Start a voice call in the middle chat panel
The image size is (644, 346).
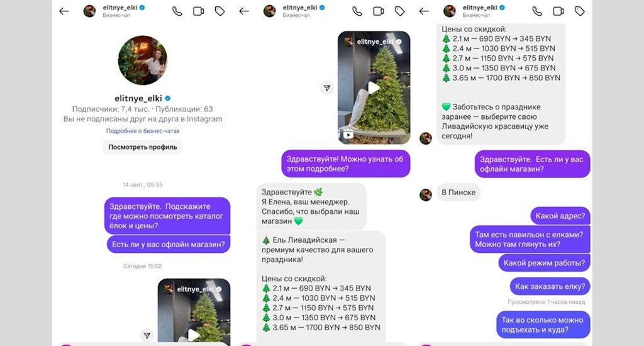[x=357, y=11]
